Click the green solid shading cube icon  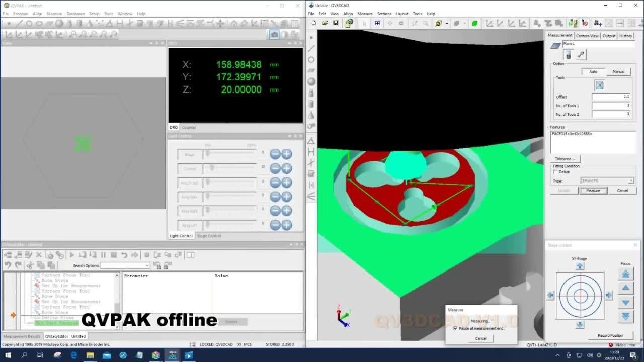[x=474, y=23]
